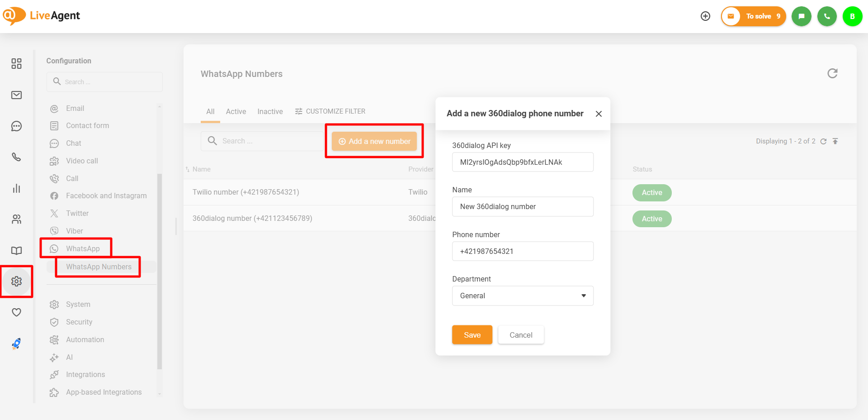This screenshot has width=868, height=420.
Task: Expand the Department dropdown
Action: coord(523,296)
